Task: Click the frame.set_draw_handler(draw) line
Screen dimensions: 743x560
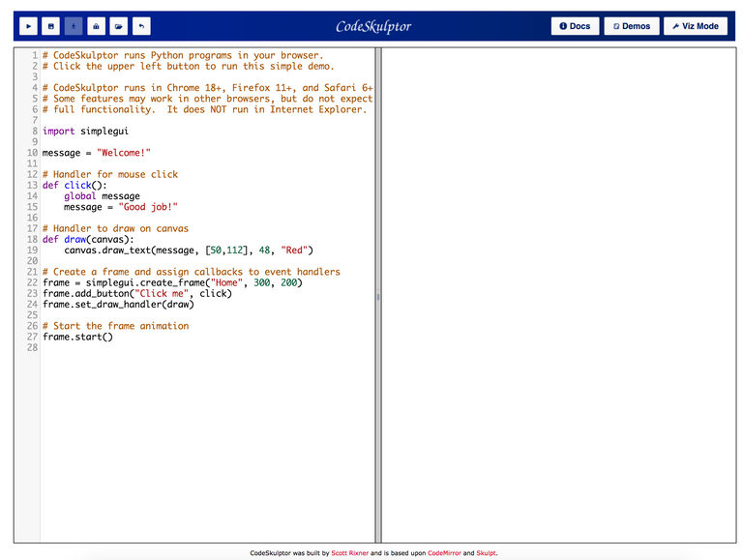Action: coord(118,305)
